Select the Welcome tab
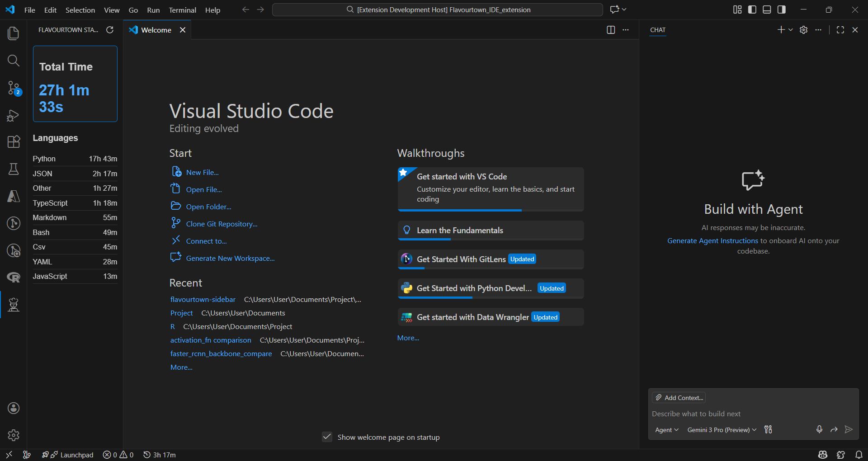The height and width of the screenshot is (461, 868). pyautogui.click(x=156, y=30)
